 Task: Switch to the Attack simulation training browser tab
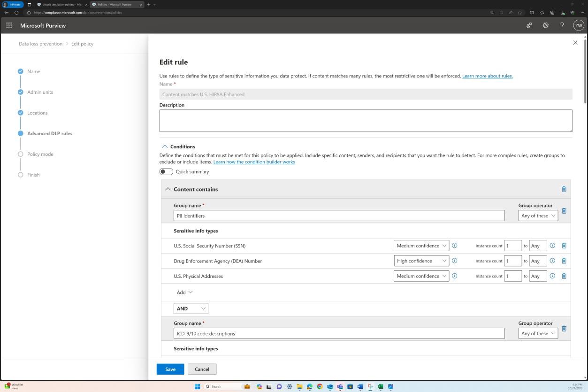(61, 4)
